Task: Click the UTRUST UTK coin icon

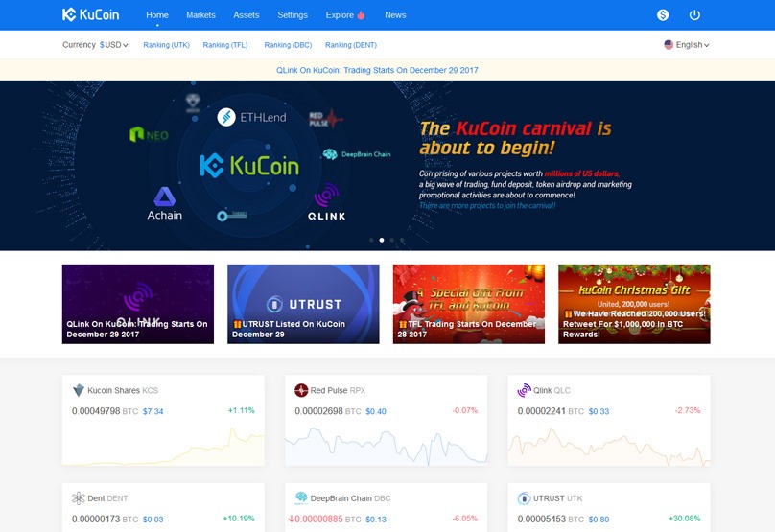Action: 524,498
